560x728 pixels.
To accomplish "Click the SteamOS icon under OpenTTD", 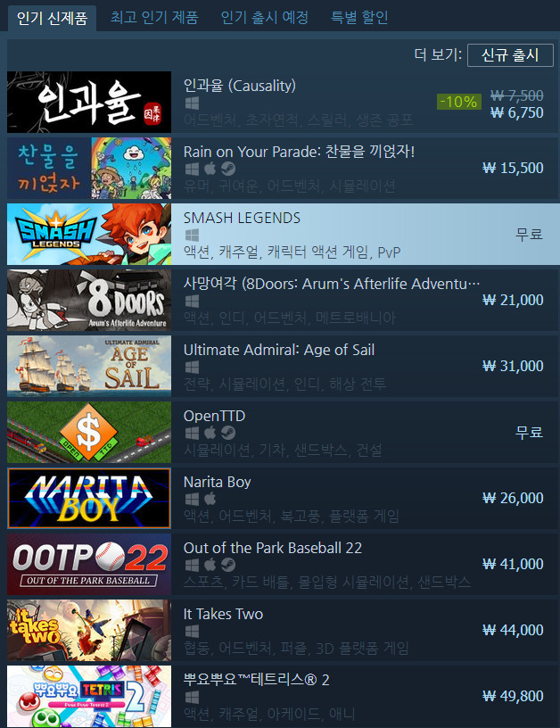I will coord(227,433).
